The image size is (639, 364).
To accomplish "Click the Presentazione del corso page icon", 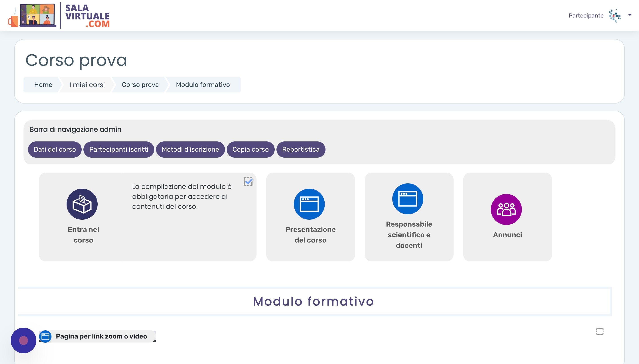I will coord(309,204).
